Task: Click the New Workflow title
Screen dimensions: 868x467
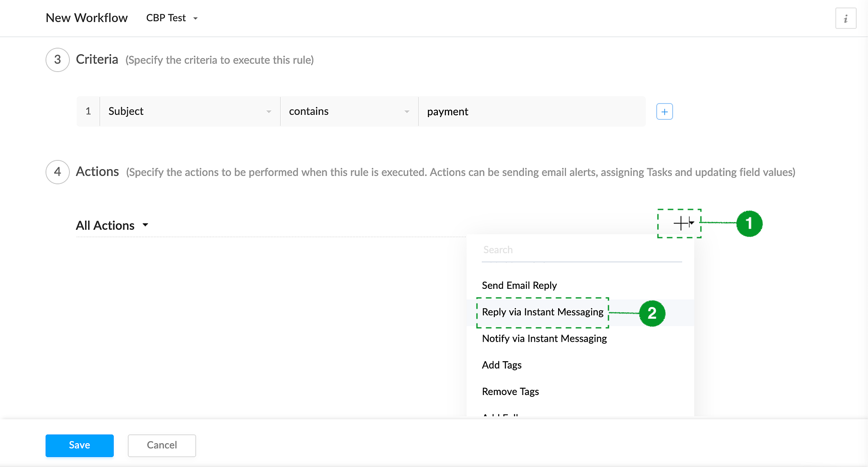Action: pos(87,18)
